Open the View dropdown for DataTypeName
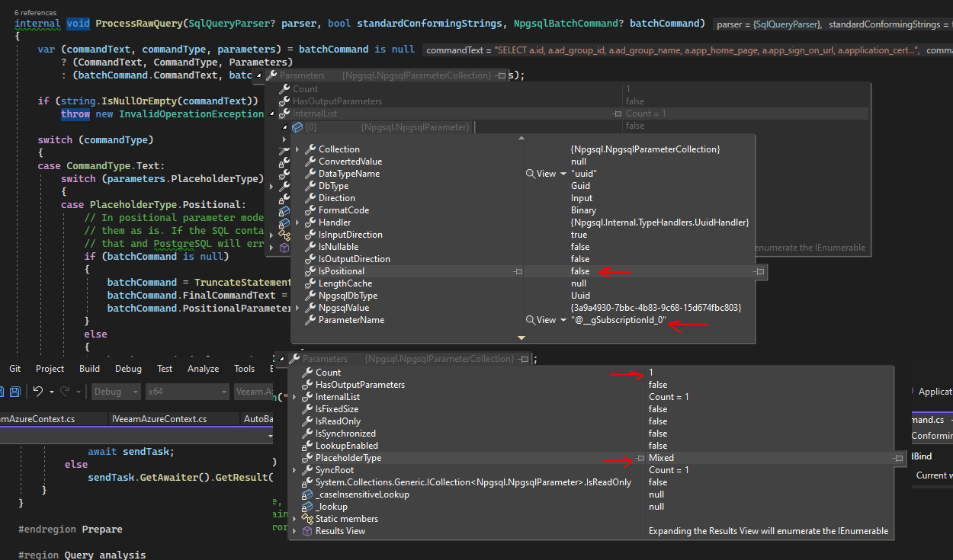The height and width of the screenshot is (560, 953). pyautogui.click(x=562, y=174)
